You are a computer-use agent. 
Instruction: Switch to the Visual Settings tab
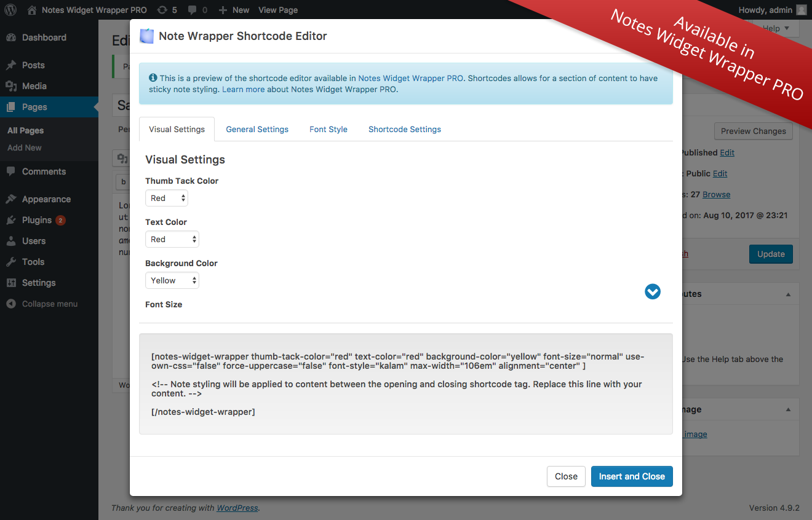[177, 129]
